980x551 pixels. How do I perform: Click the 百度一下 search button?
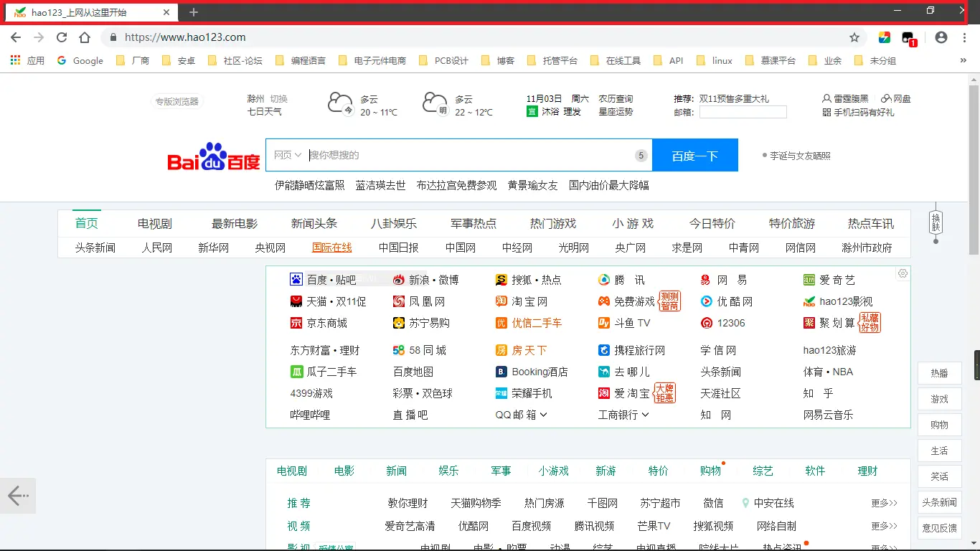coord(695,155)
